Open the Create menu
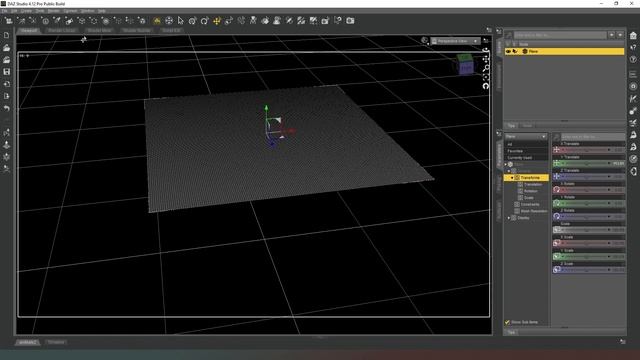The image size is (640, 360). coord(26,11)
